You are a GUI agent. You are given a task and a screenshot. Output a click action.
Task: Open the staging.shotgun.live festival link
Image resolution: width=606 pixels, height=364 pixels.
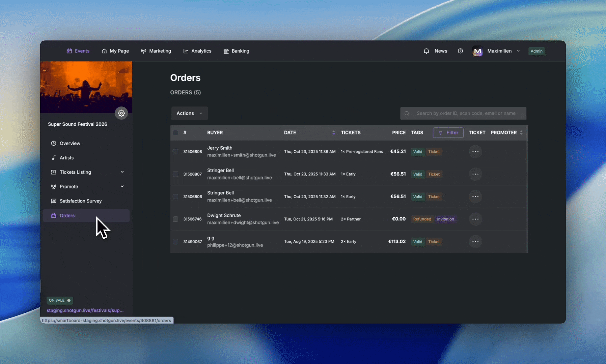[x=85, y=310]
